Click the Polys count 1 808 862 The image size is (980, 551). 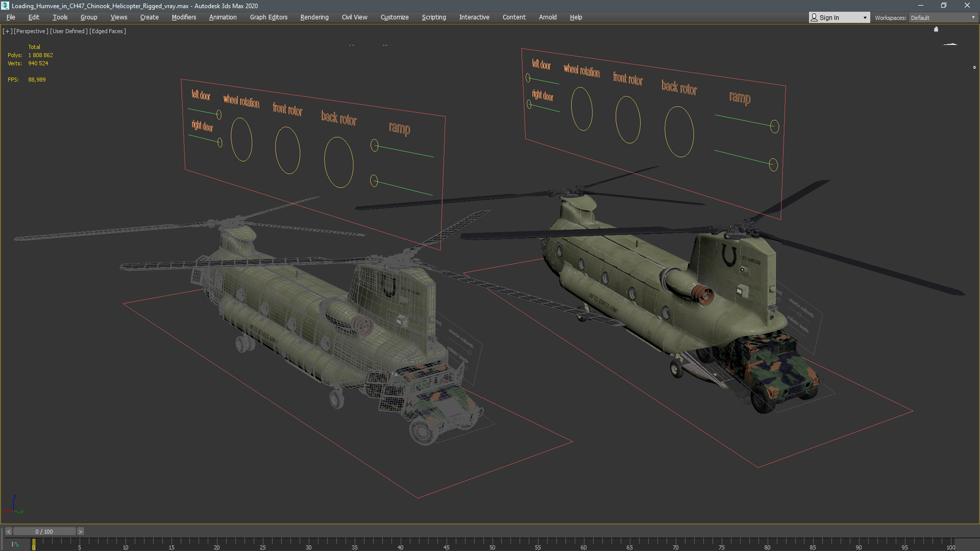click(40, 55)
